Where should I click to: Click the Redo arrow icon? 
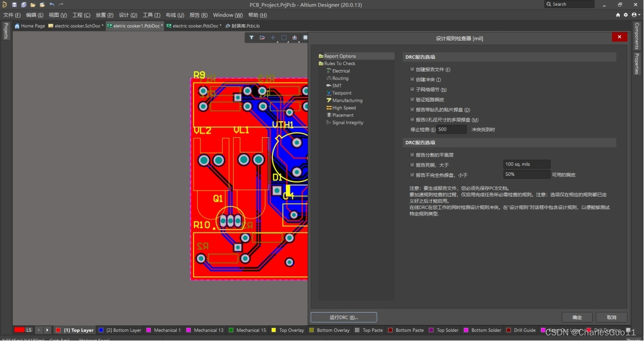pyautogui.click(x=61, y=5)
